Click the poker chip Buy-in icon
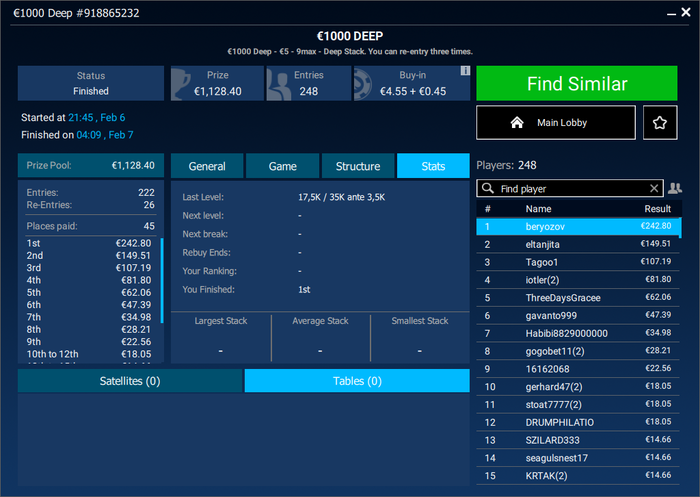Viewport: 700px width, 497px height. [362, 84]
